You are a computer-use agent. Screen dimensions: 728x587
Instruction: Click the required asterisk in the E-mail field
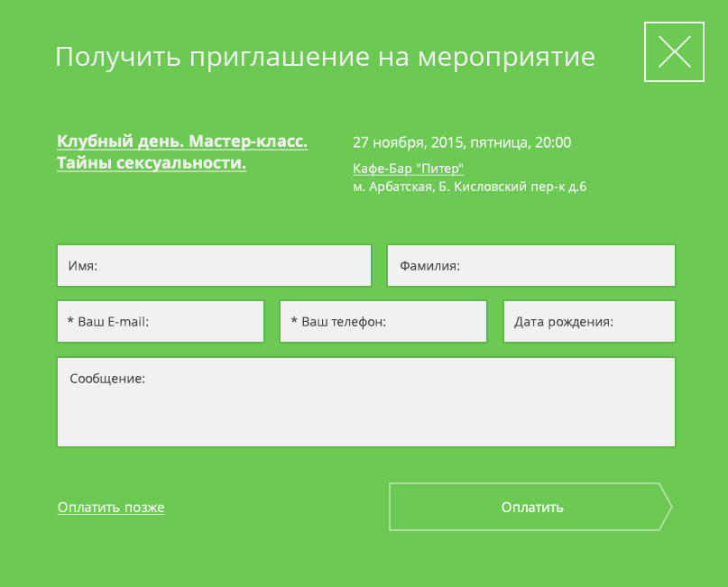(70, 322)
